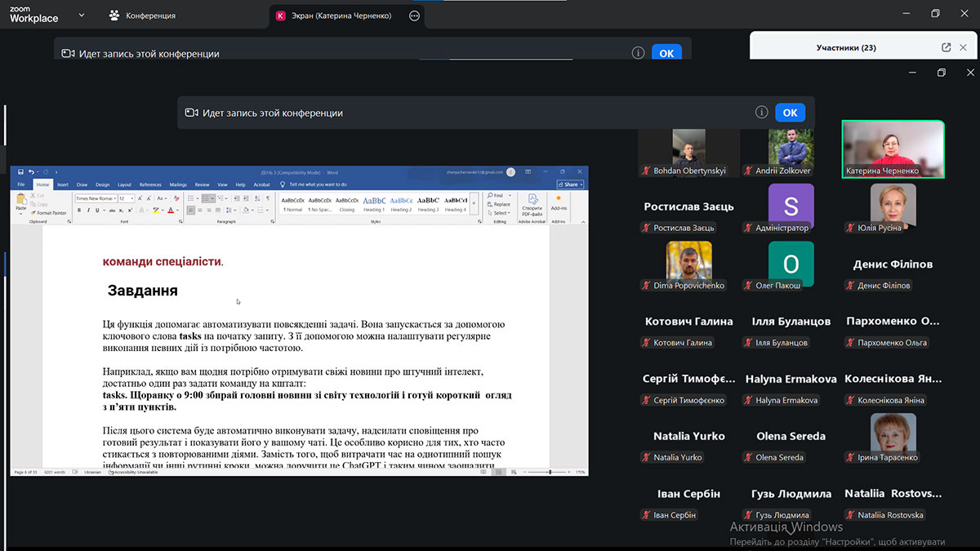Screen dimensions: 980x551
Task: Click the Paste icon in the Clipboard group
Action: 21,201
